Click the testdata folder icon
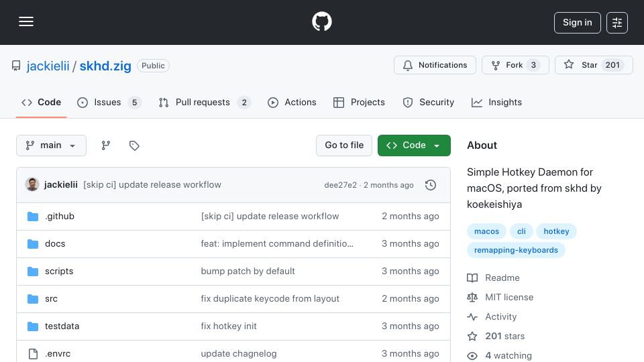644x362 pixels. click(33, 326)
